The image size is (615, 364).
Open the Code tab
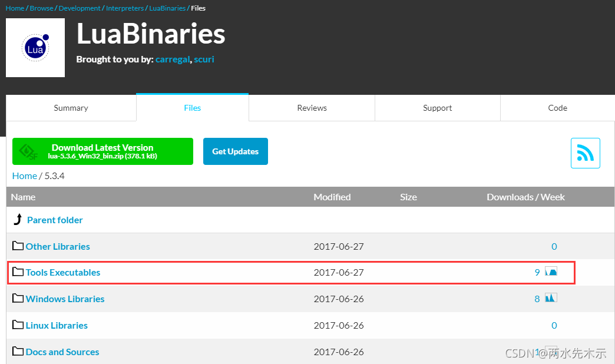pyautogui.click(x=557, y=108)
